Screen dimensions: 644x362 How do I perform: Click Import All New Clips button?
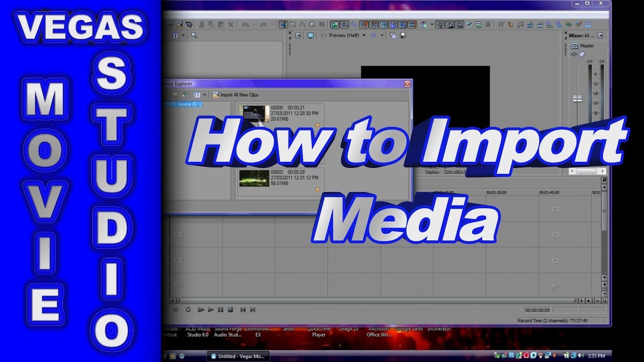pos(235,95)
